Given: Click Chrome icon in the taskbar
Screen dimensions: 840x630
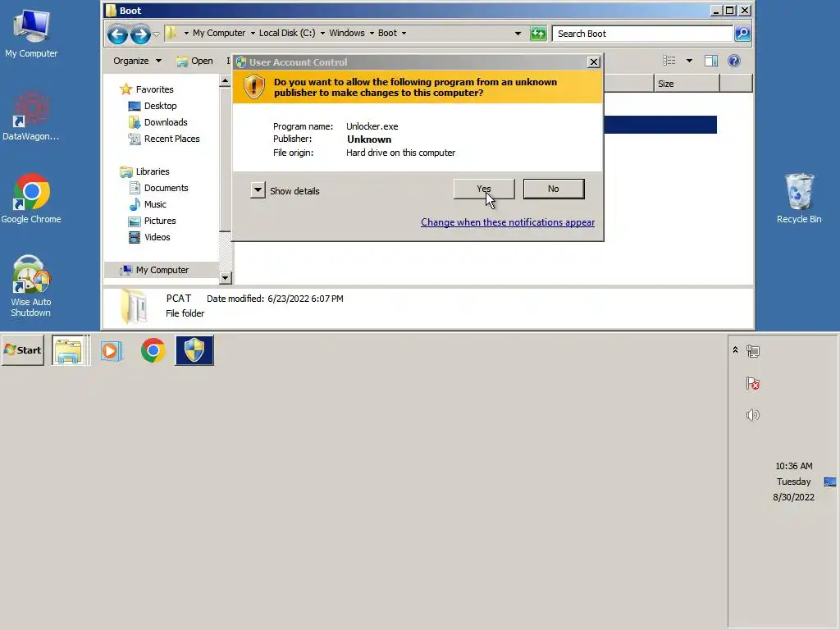Looking at the screenshot, I should tap(153, 351).
